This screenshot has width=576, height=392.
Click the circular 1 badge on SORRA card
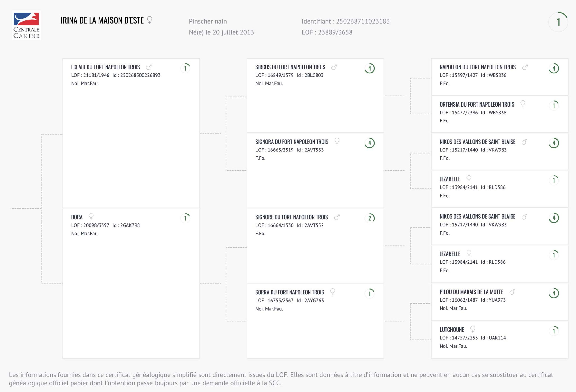tap(369, 294)
